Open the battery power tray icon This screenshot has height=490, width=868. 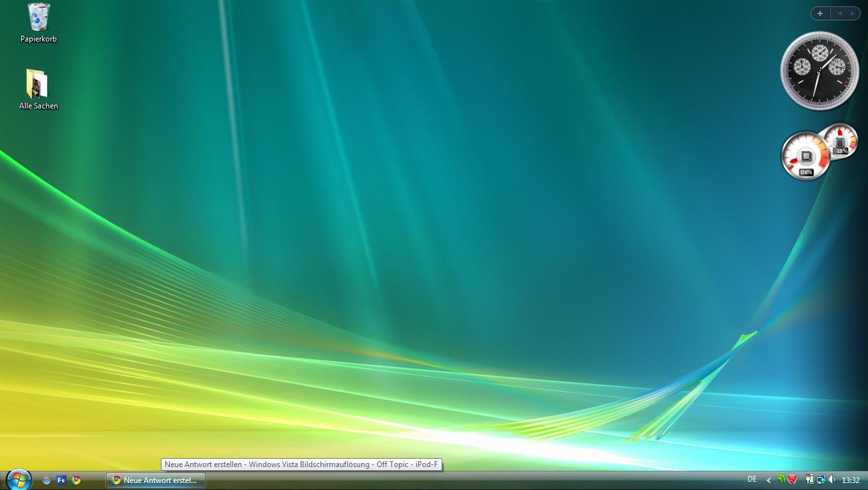(809, 480)
